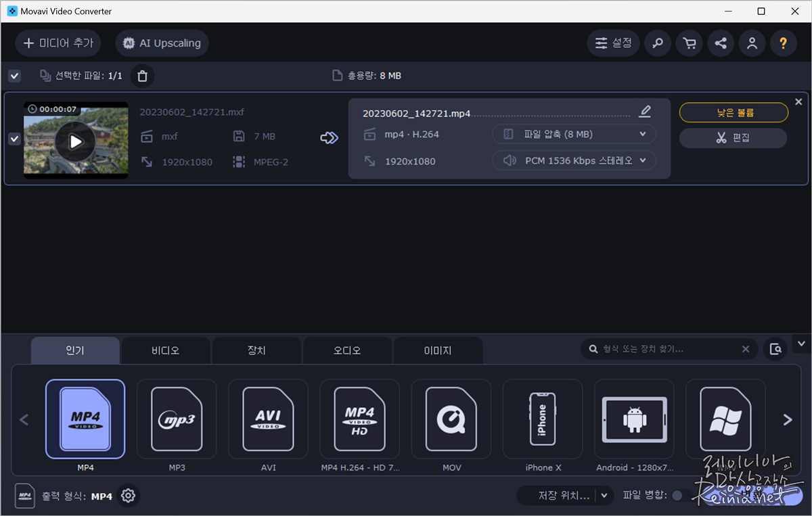Screen dimensions: 812x516
Task: Switch to the 이미지 tab
Action: 438,351
